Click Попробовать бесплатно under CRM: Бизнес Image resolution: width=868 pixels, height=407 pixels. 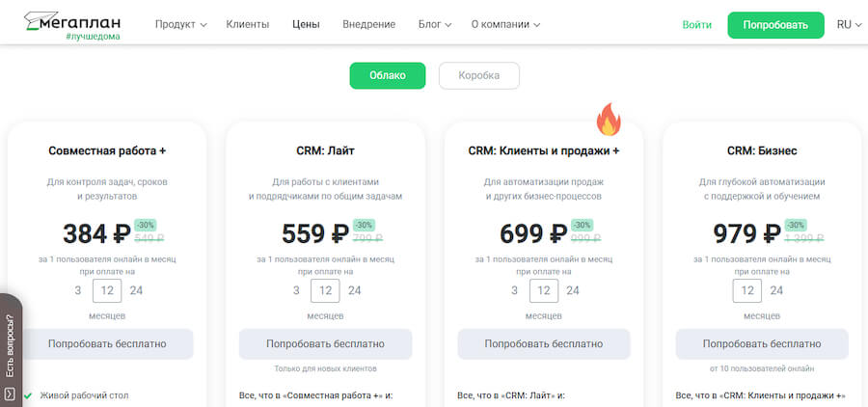tap(762, 343)
